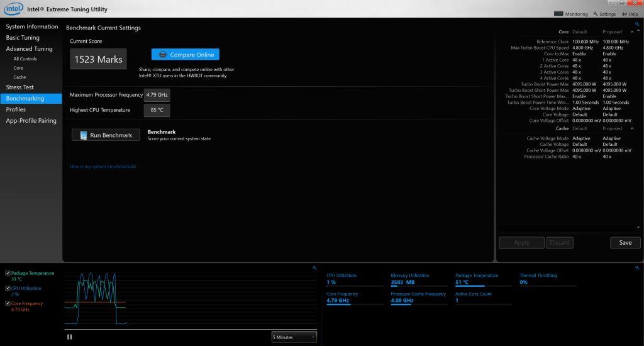Open the Help menu
644x346 pixels.
click(630, 14)
